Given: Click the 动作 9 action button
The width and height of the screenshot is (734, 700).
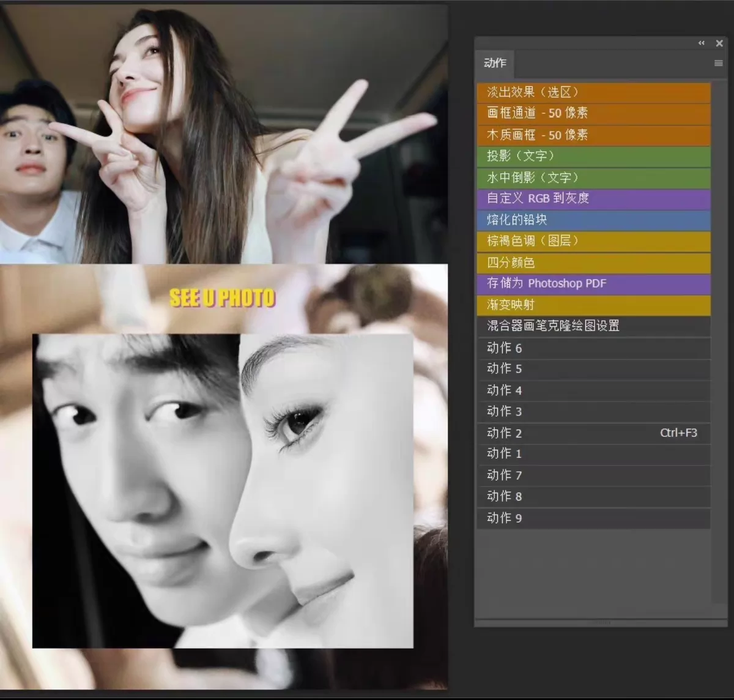Looking at the screenshot, I should [x=593, y=518].
